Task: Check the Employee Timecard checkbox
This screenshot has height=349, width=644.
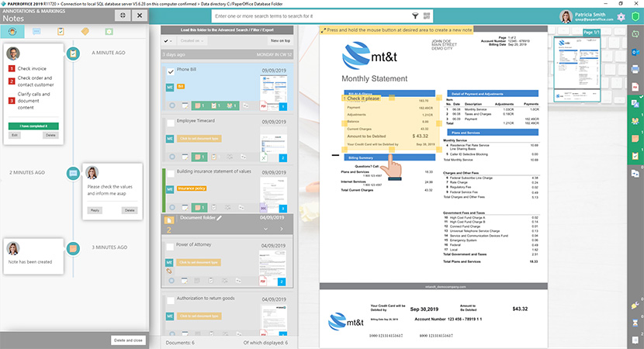Action: (171, 123)
